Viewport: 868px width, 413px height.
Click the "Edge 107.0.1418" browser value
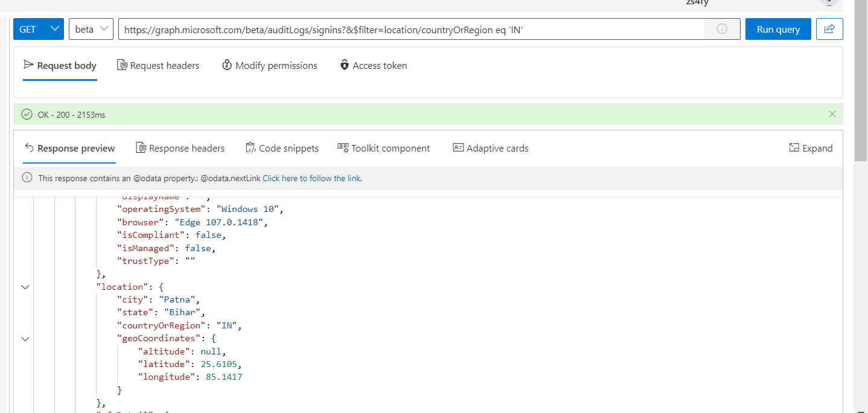pyautogui.click(x=218, y=222)
